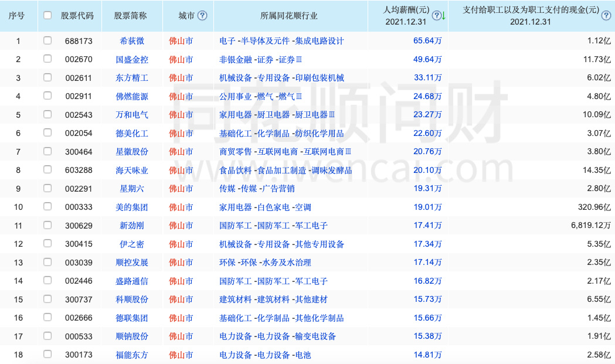Viewport: 615px width, 364px height.
Task: Check the checkbox beside 德美化工
Action: (x=47, y=133)
